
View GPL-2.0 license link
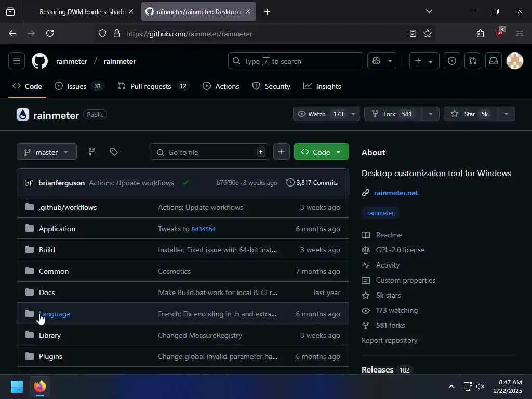(400, 250)
